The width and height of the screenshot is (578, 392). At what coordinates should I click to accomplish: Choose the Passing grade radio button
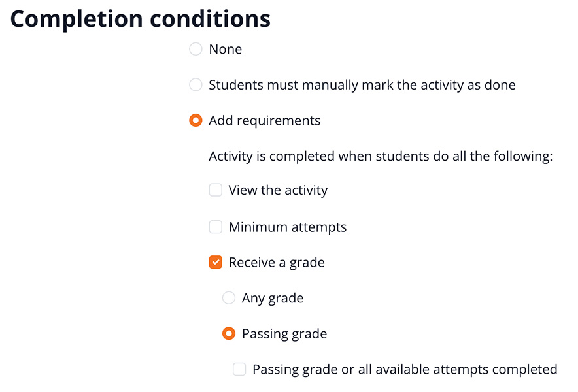228,334
